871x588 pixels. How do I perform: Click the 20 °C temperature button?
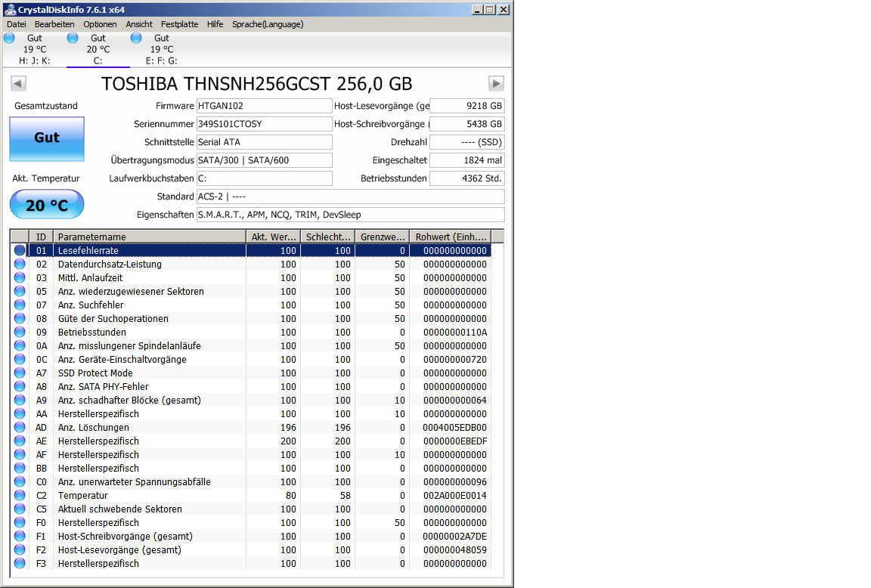[x=47, y=205]
